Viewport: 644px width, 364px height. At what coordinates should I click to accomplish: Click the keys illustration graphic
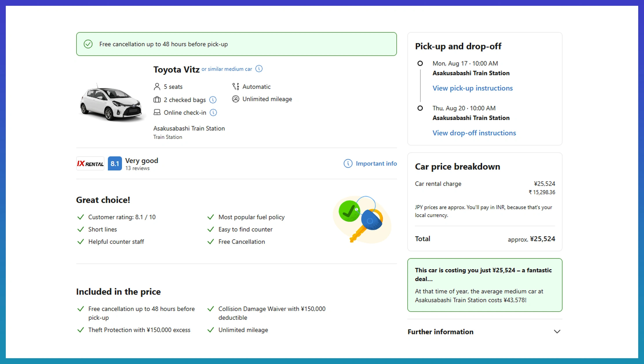[x=362, y=220]
